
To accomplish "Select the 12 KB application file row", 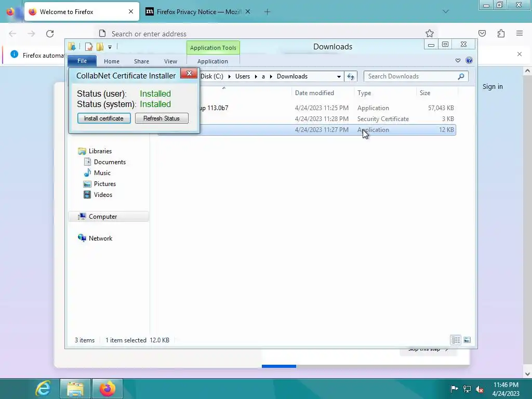I will pyautogui.click(x=307, y=129).
